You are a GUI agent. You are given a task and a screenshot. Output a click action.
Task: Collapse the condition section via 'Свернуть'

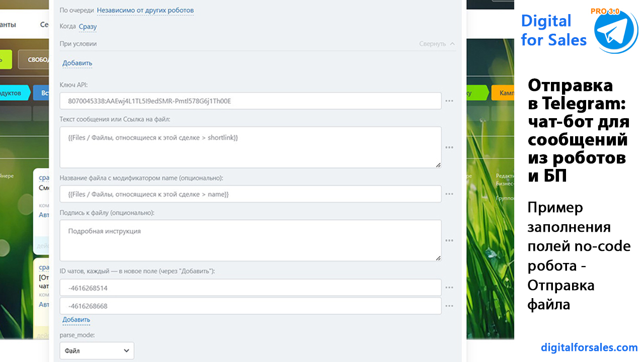437,44
